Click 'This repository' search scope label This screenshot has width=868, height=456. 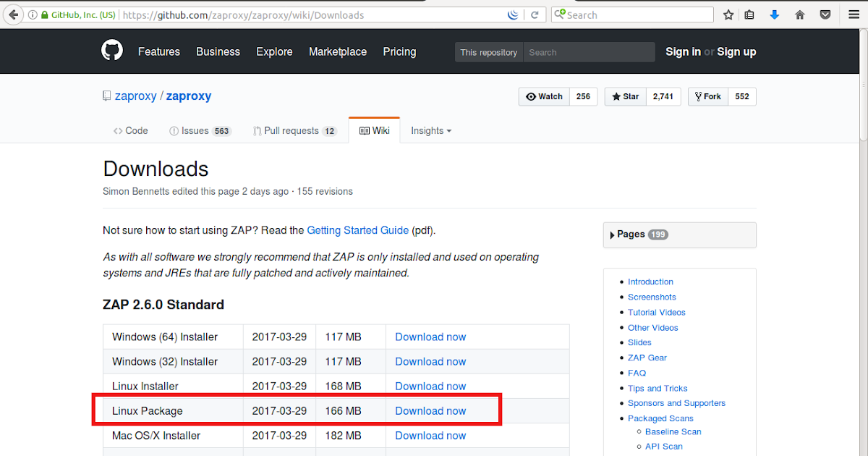[489, 52]
